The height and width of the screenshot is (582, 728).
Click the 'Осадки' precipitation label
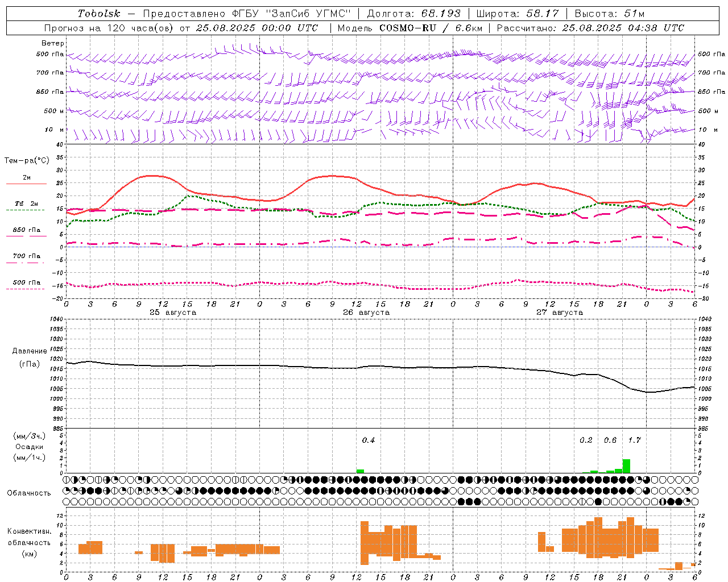tap(30, 447)
